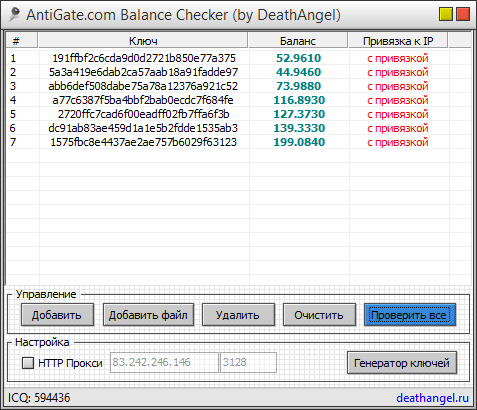The height and width of the screenshot is (410, 477).
Task: Click the proxy IP field 83.242.246.146
Action: pos(164,362)
